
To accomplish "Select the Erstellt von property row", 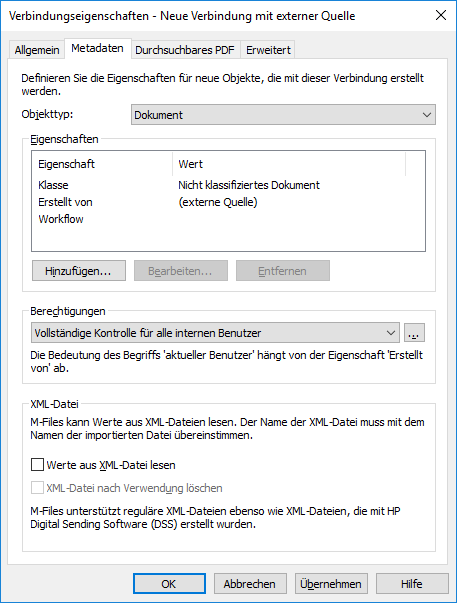I will (x=228, y=202).
